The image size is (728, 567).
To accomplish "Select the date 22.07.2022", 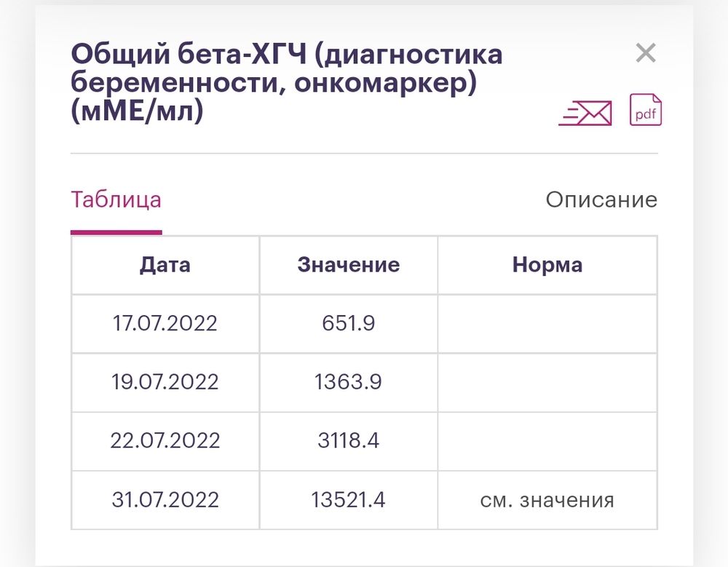I will (x=165, y=440).
